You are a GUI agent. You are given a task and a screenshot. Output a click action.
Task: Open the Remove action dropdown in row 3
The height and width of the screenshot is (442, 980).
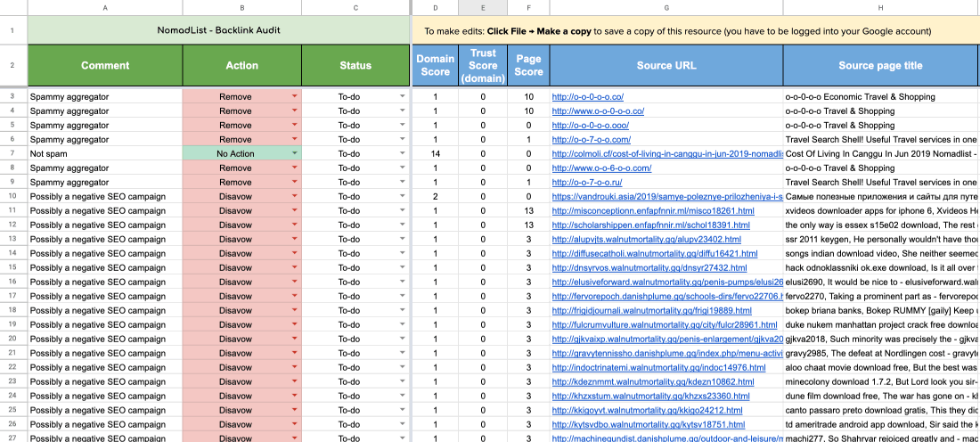click(295, 96)
